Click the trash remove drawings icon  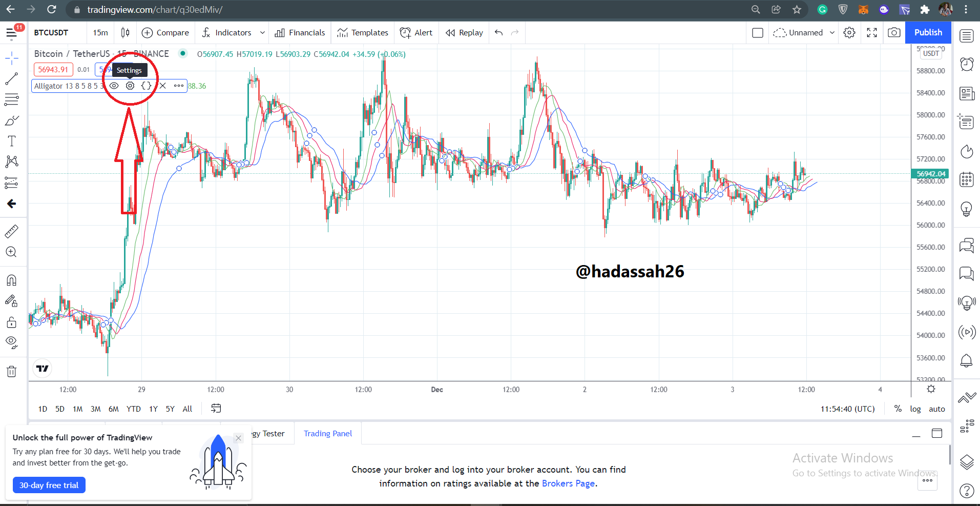[11, 371]
